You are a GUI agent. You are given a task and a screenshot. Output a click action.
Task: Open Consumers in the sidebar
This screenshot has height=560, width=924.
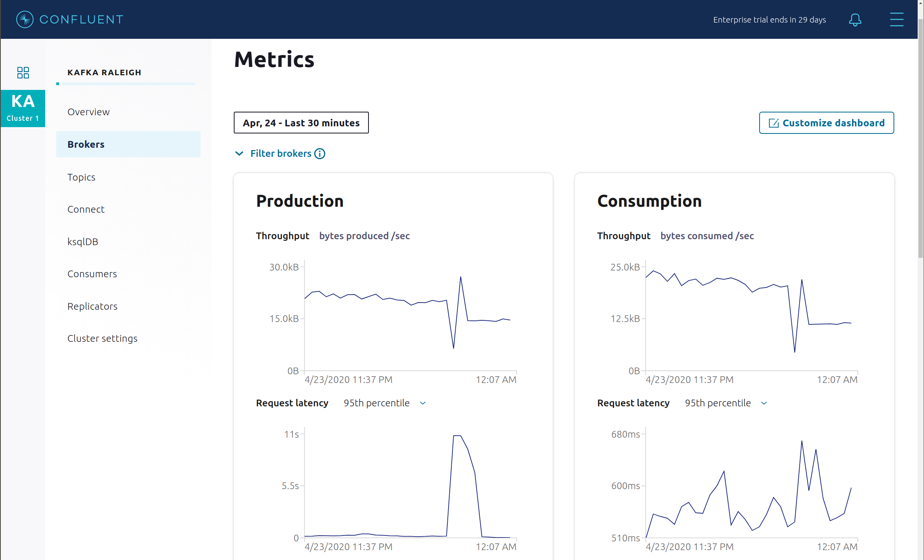(92, 274)
